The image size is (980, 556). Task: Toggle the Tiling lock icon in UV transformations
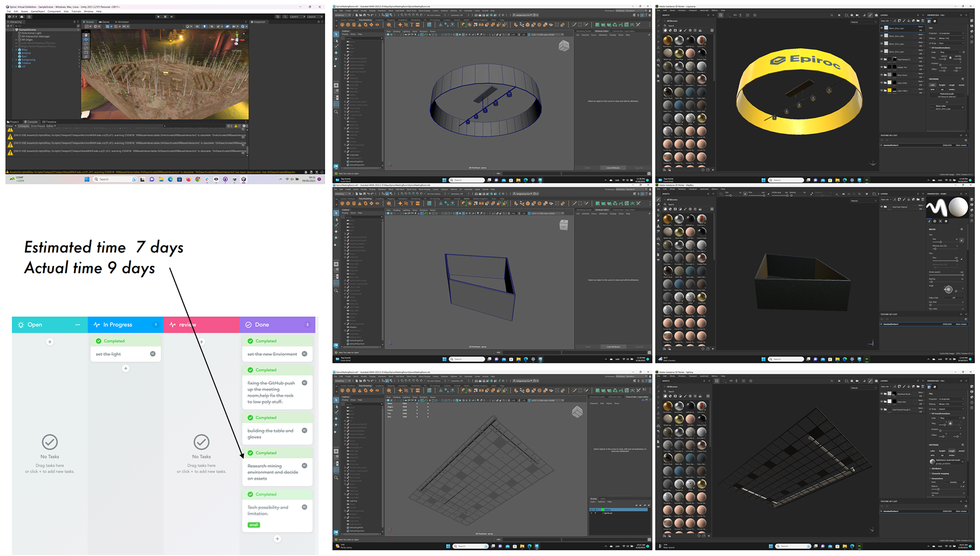(950, 58)
